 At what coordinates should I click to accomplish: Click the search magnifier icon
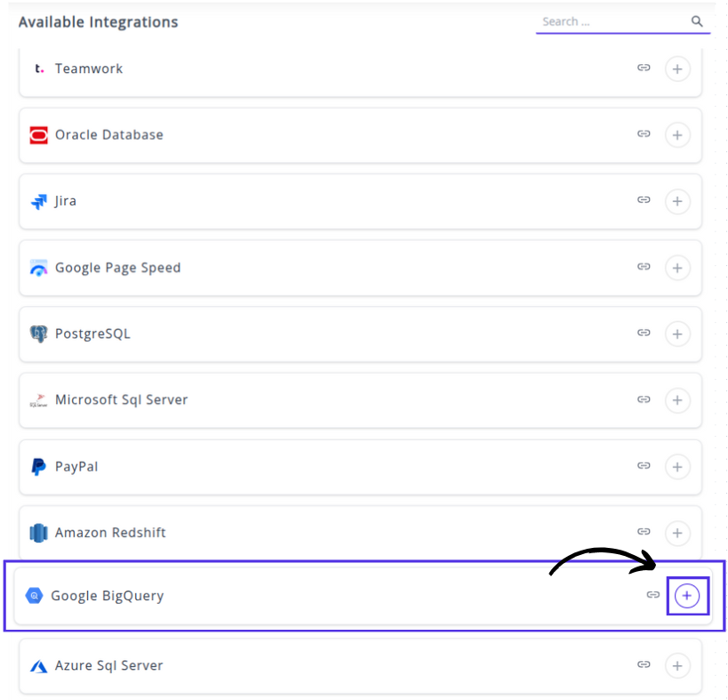tap(698, 21)
